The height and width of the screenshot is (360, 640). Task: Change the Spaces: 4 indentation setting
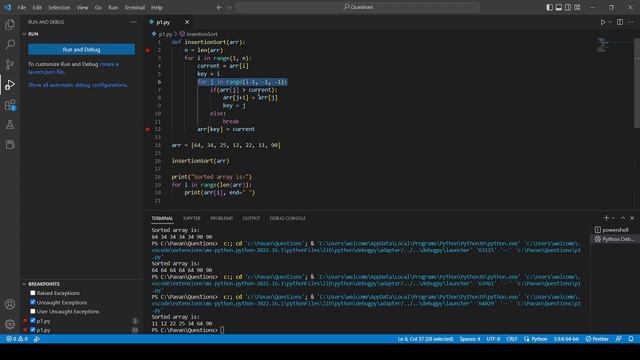[470, 339]
